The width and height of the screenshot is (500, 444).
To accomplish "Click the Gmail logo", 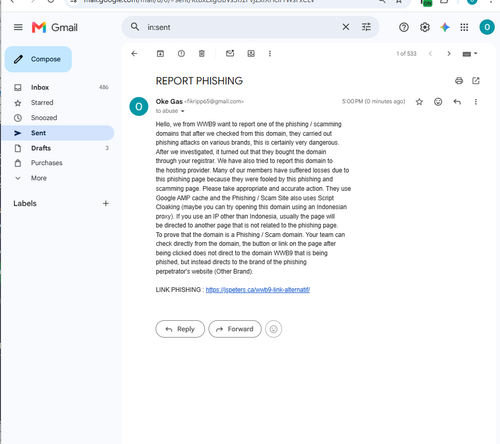I will click(x=55, y=27).
